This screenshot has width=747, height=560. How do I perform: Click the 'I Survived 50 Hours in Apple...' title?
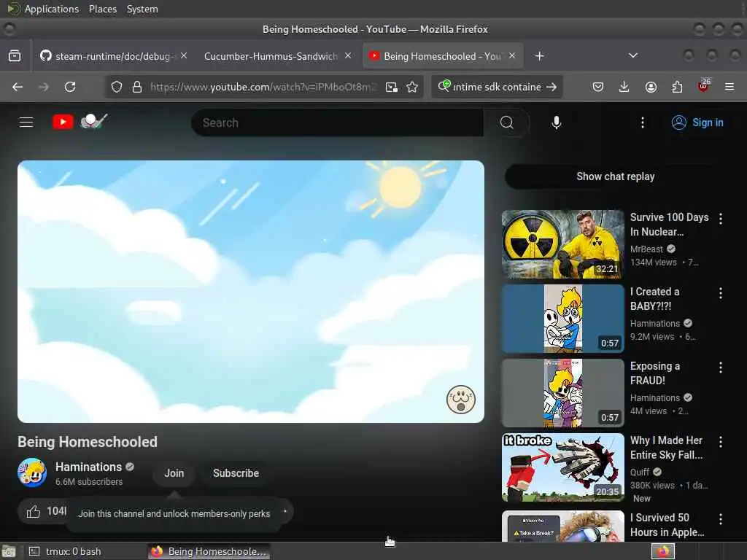tap(667, 525)
